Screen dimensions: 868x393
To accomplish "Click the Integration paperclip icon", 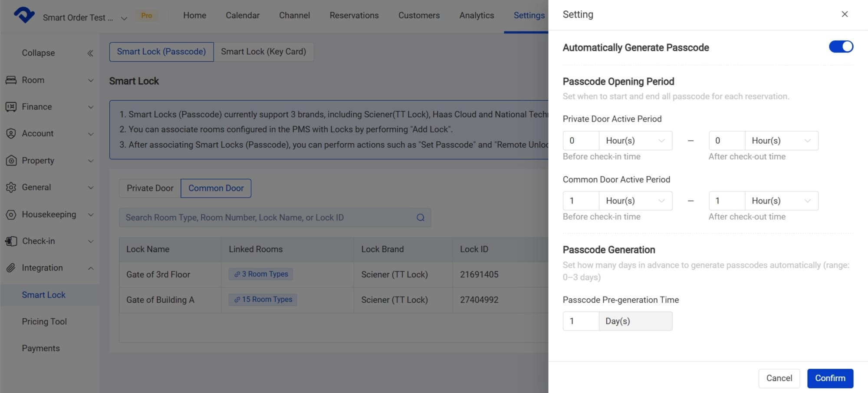I will [x=11, y=268].
